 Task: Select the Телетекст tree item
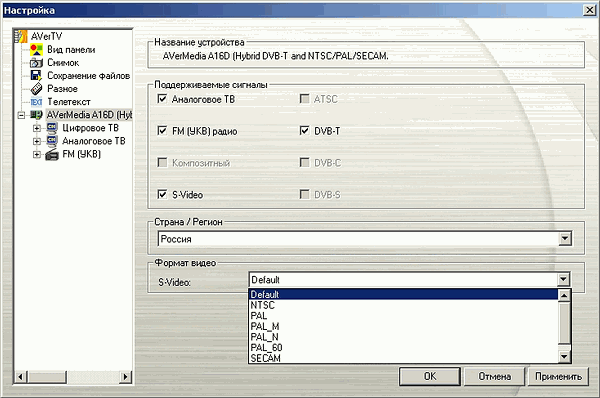pos(69,102)
